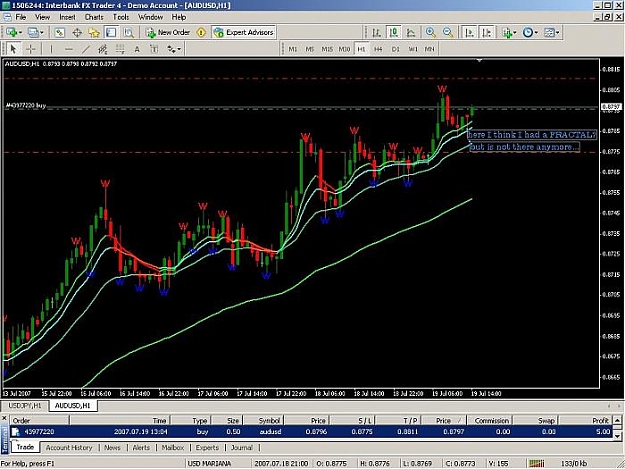Viewport: 625px width, 469px height.
Task: Open the Journal terminal tab
Action: click(242, 447)
